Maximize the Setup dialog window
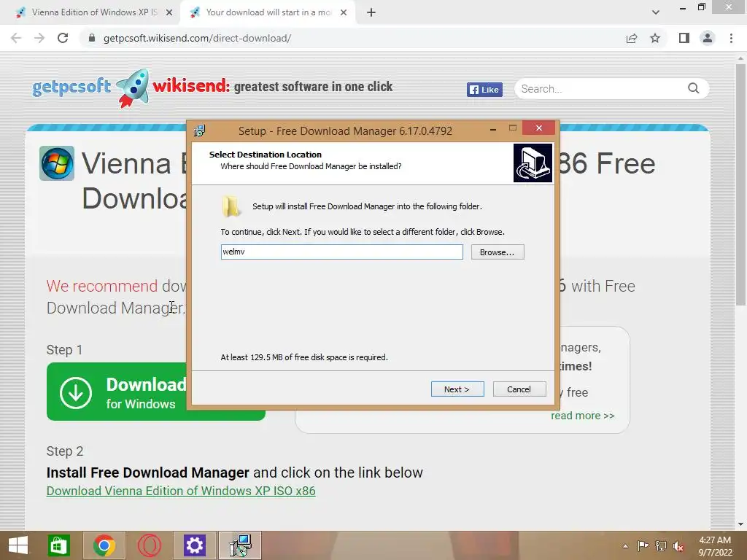747x560 pixels. click(513, 128)
